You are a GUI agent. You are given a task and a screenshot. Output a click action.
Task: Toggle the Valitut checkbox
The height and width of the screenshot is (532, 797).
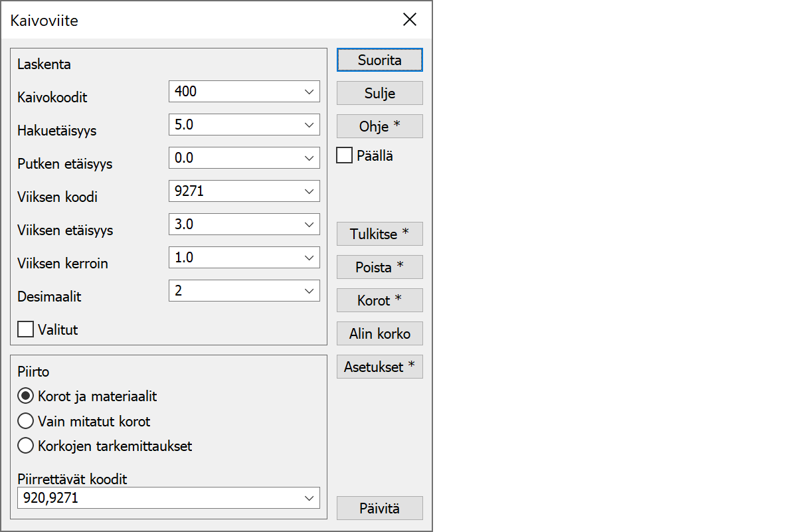26,329
